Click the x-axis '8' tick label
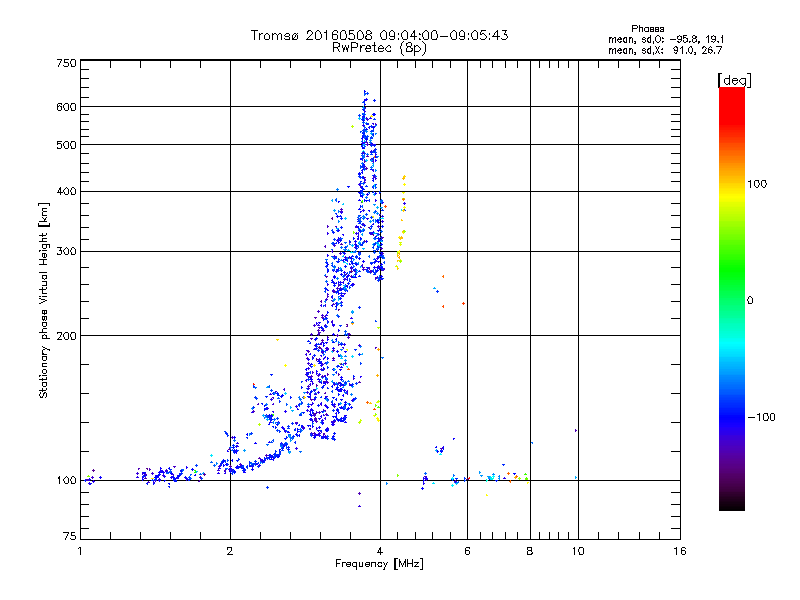This screenshot has height=600, width=800. [x=530, y=551]
